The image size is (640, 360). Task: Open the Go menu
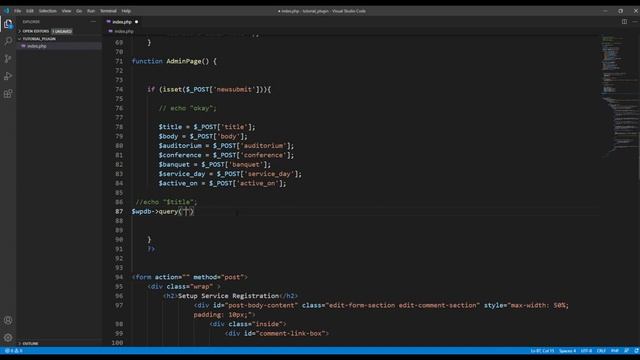[x=79, y=11]
